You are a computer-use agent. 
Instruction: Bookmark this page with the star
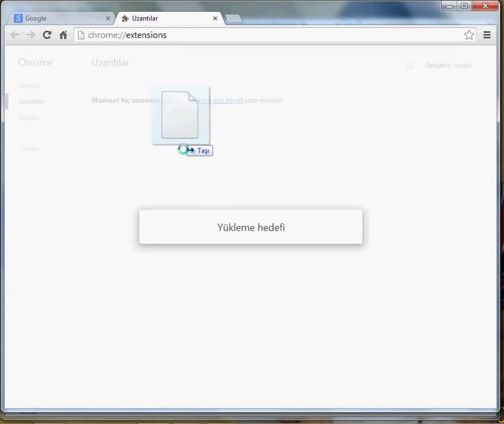(x=469, y=35)
